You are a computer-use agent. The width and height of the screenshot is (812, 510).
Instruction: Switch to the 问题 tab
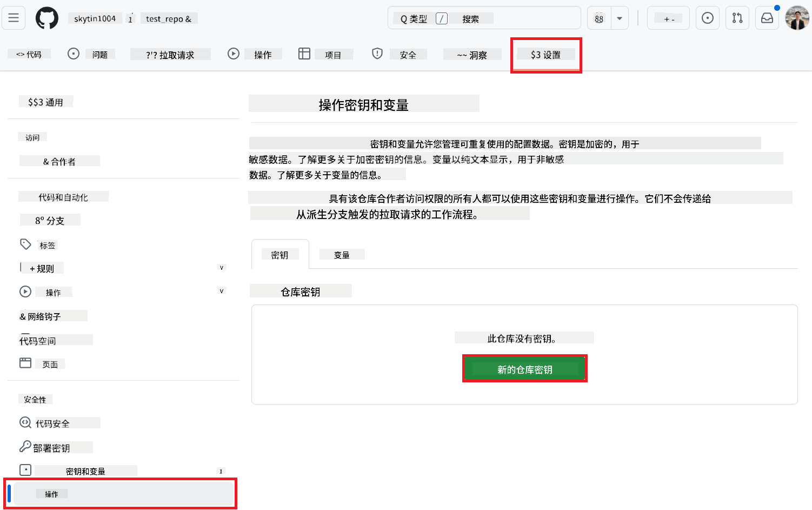[x=100, y=54]
